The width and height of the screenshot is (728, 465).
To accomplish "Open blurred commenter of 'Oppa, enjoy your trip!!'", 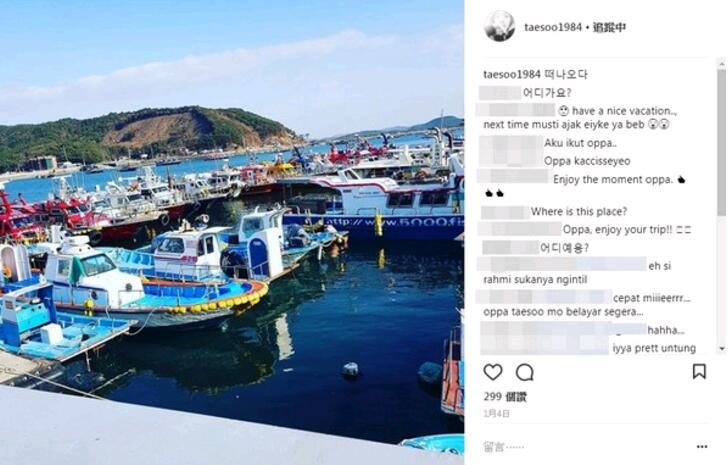I will (520, 229).
